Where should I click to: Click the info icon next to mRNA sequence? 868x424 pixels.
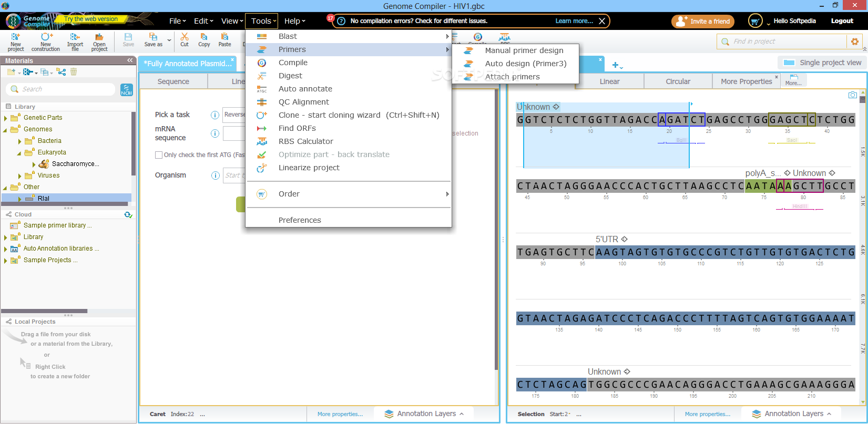215,133
